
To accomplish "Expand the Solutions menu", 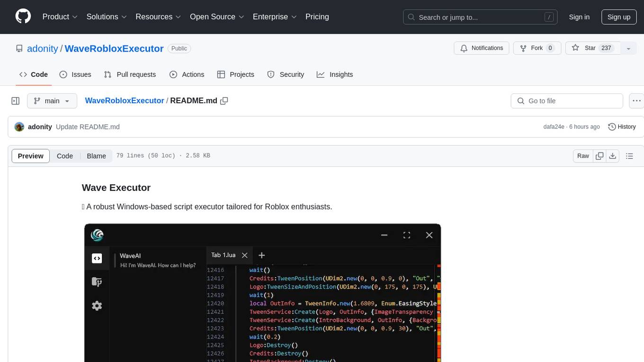I will [x=107, y=17].
